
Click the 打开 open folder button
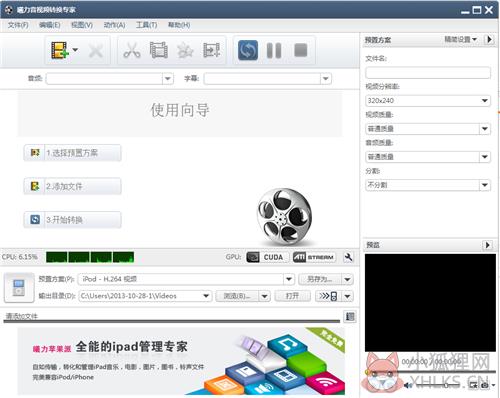point(292,296)
